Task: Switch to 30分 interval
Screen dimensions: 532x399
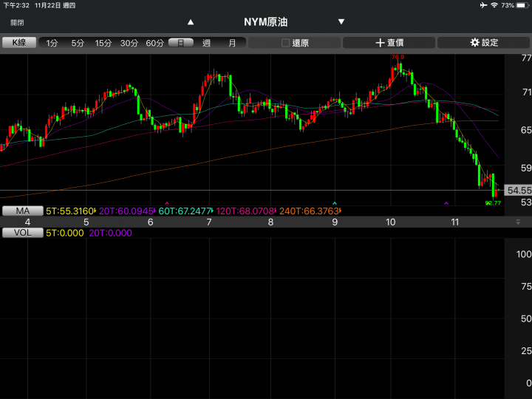Action: 129,43
